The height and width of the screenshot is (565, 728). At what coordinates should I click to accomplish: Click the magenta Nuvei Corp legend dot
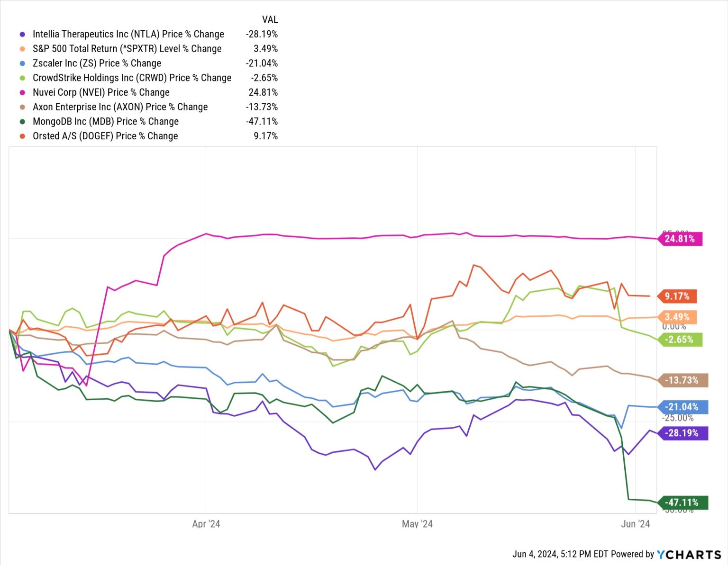tap(22, 92)
